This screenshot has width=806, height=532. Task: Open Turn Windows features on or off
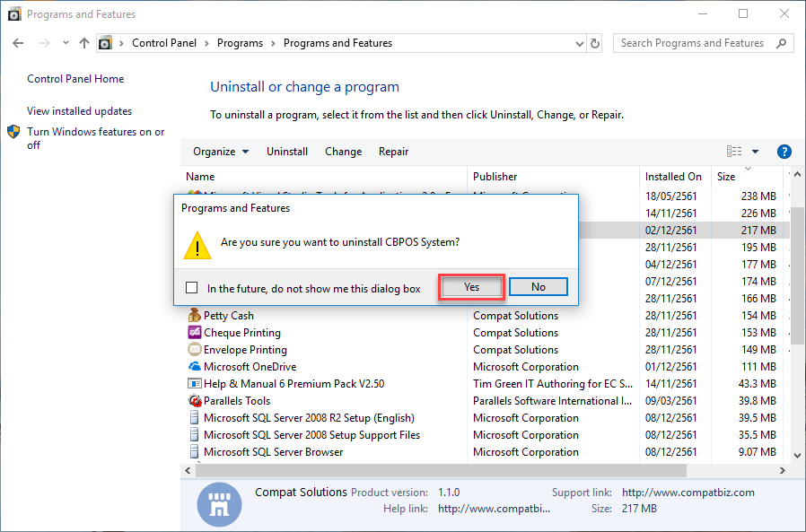point(96,138)
